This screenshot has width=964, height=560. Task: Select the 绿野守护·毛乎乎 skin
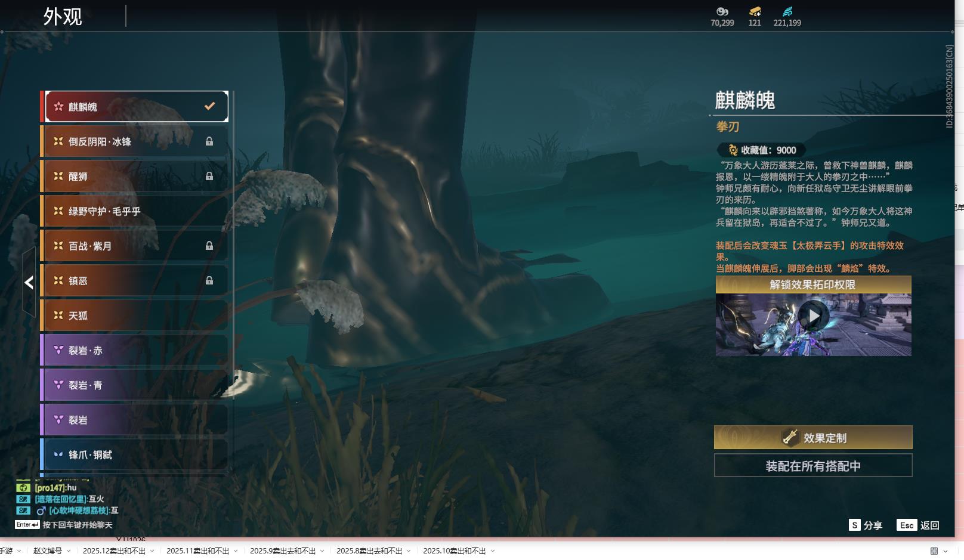click(134, 211)
